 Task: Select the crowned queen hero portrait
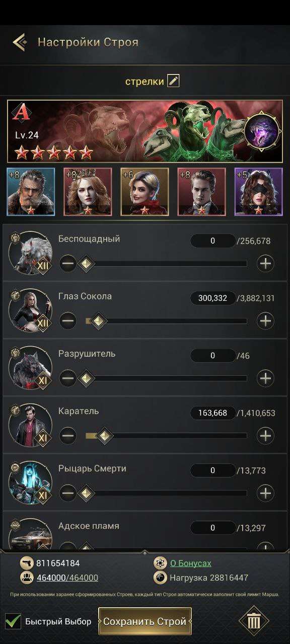tap(88, 192)
